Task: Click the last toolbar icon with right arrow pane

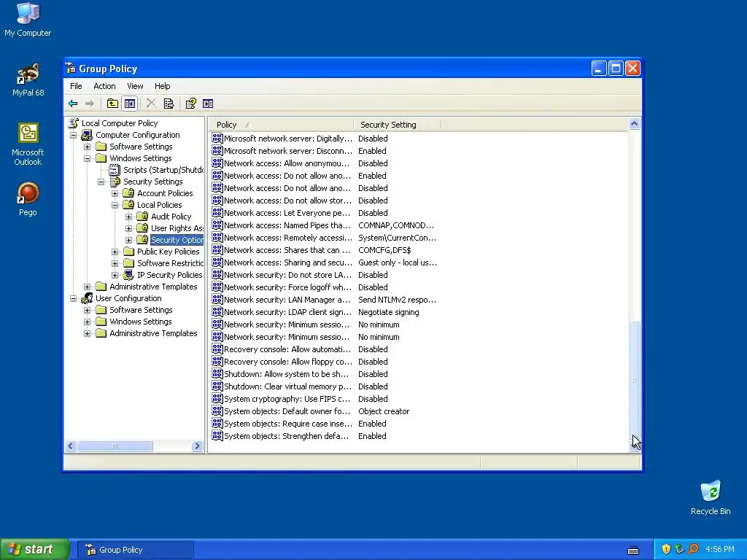Action: tap(208, 104)
